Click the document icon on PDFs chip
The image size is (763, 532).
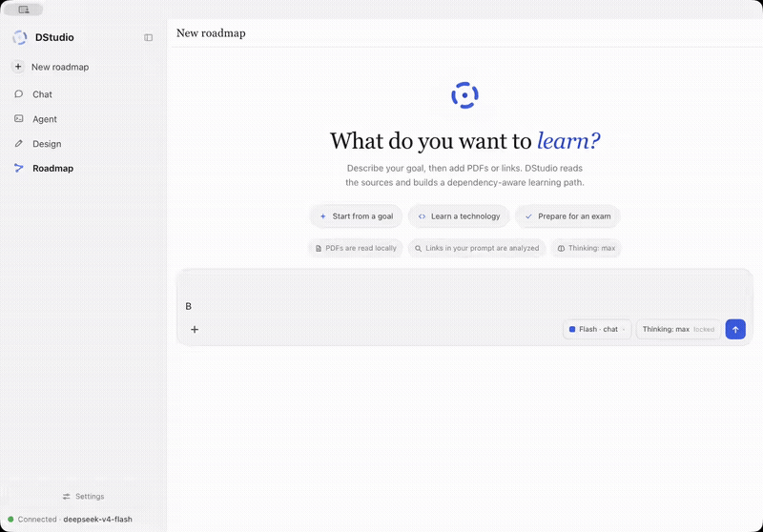coord(319,249)
